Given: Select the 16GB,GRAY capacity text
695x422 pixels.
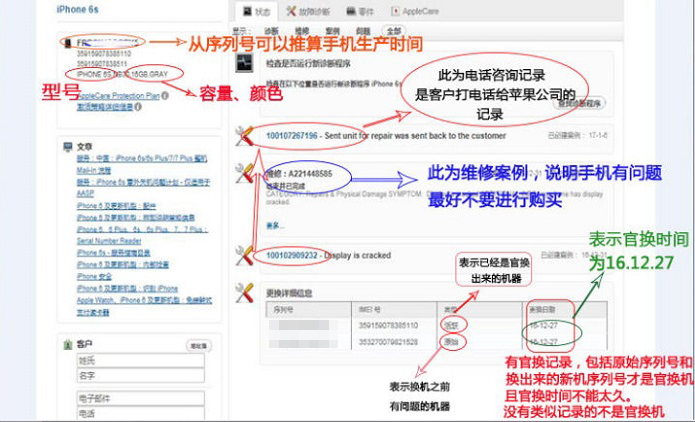Looking at the screenshot, I should coord(150,74).
